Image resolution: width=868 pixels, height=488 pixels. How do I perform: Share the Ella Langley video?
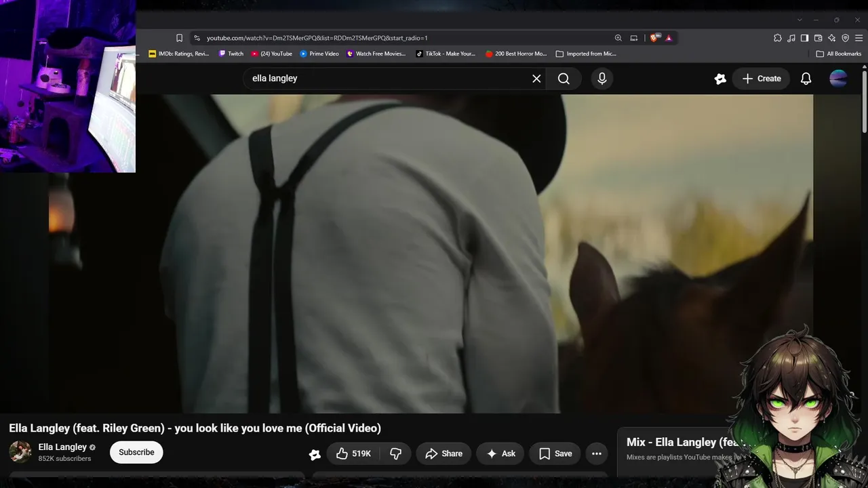(x=443, y=453)
